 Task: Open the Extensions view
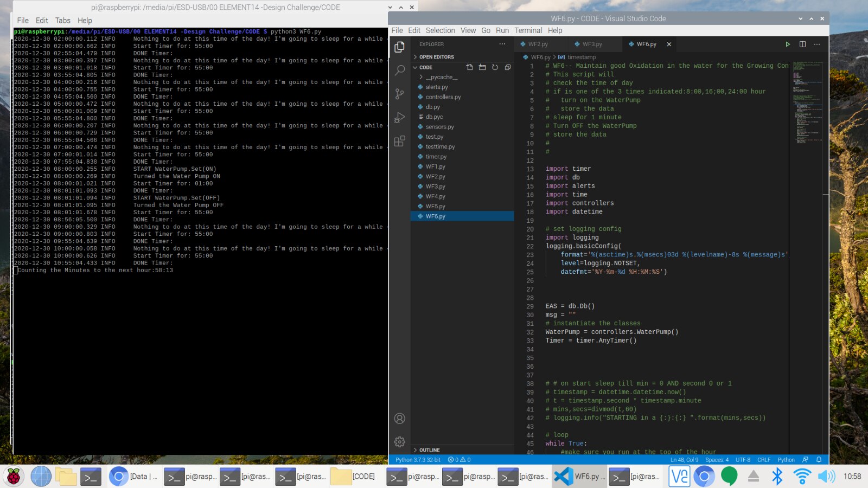(400, 142)
